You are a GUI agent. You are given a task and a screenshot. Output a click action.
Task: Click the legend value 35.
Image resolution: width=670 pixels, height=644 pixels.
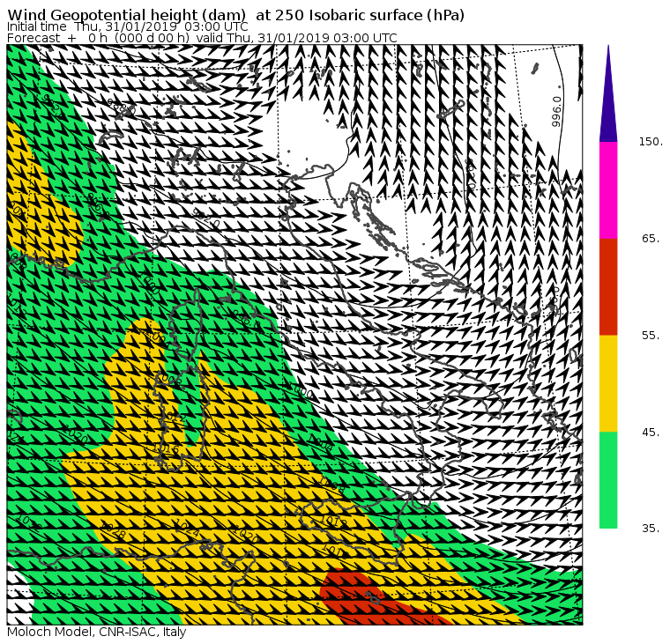[x=651, y=529]
